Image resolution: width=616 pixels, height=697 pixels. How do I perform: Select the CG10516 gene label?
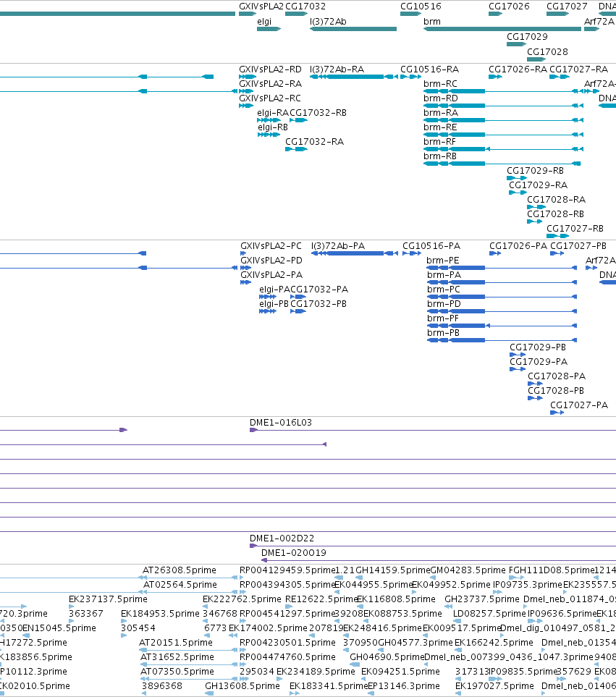pyautogui.click(x=421, y=7)
